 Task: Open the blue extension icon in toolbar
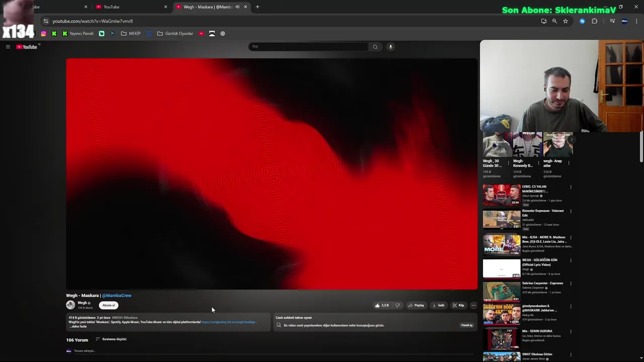582,21
